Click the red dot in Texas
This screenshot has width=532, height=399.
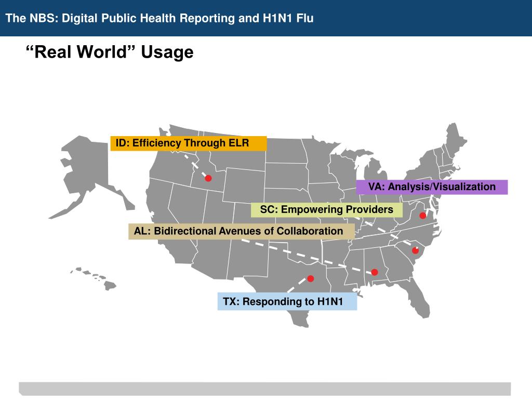(311, 278)
